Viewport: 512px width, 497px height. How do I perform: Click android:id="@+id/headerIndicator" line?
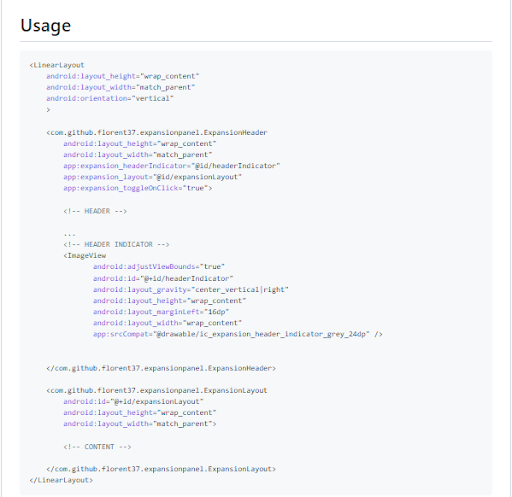click(x=163, y=279)
